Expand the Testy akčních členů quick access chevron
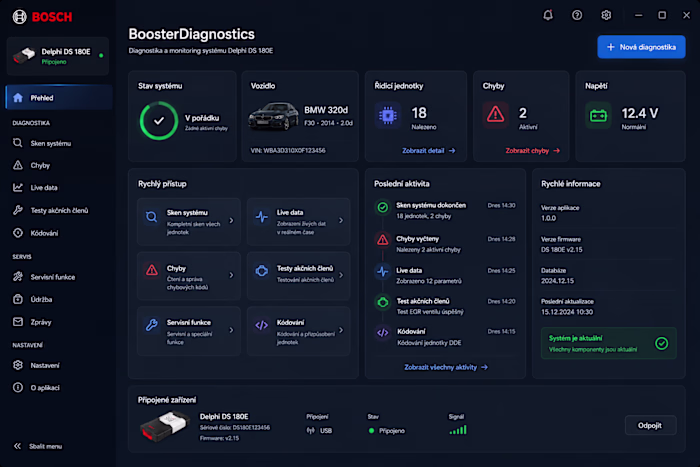This screenshot has width=700, height=467. point(341,275)
